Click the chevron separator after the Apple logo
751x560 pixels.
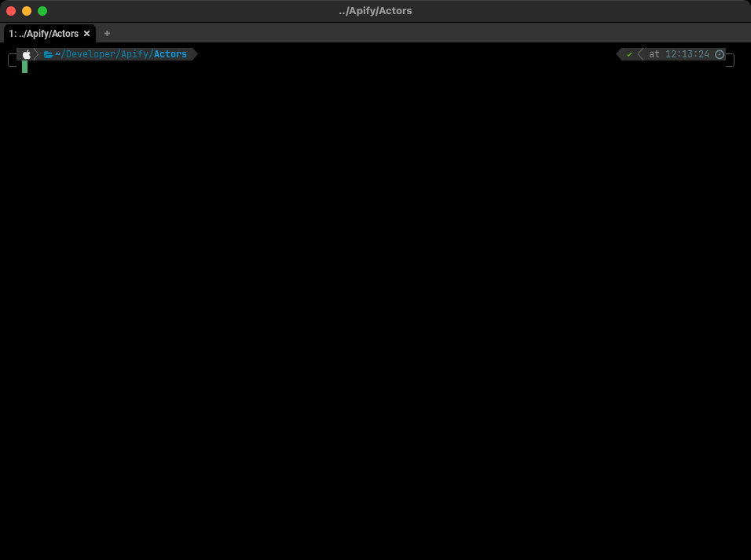[37, 54]
